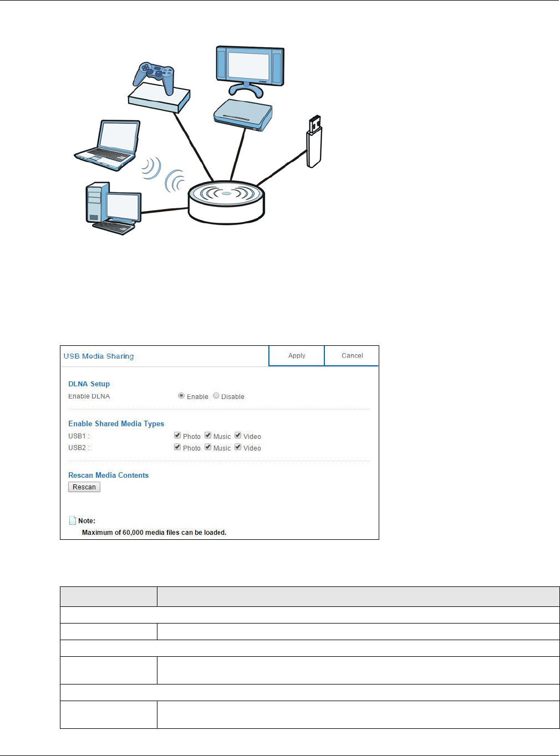This screenshot has height=756, width=560.
Task: Click the 'Enable DLNA' label
Action: pos(89,396)
